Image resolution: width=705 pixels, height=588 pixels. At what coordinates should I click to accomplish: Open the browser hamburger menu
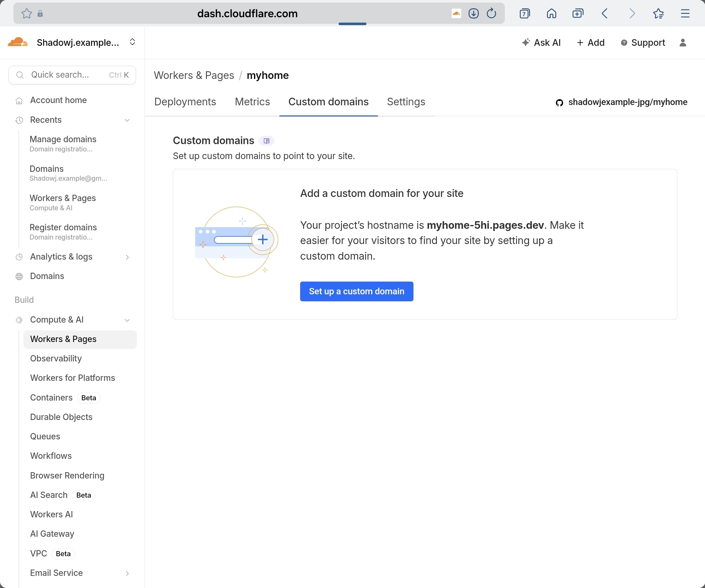tap(685, 13)
